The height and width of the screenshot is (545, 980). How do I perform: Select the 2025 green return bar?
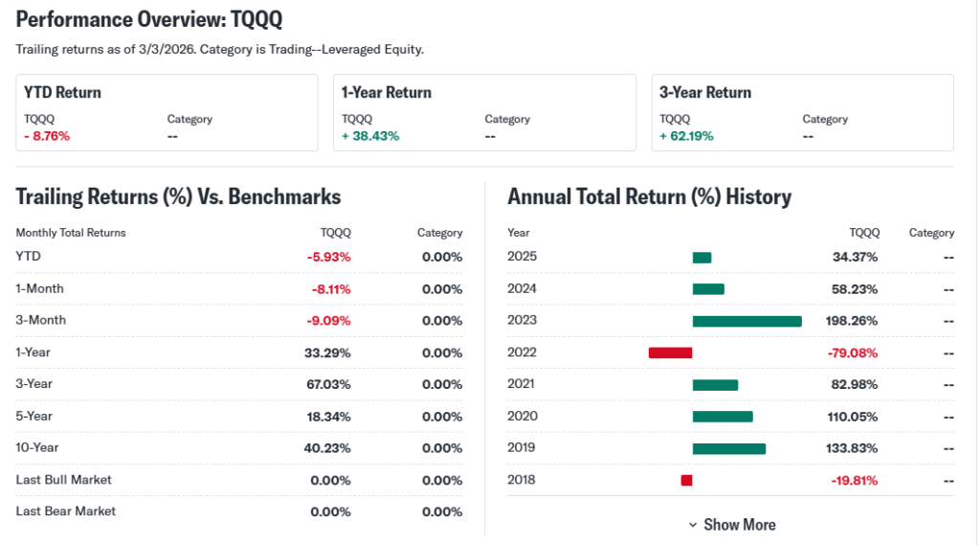pyautogui.click(x=702, y=257)
